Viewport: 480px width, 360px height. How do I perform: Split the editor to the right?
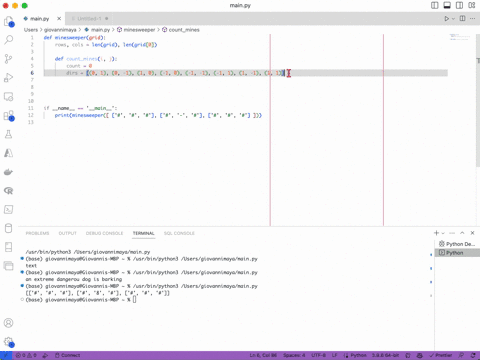tap(462, 19)
